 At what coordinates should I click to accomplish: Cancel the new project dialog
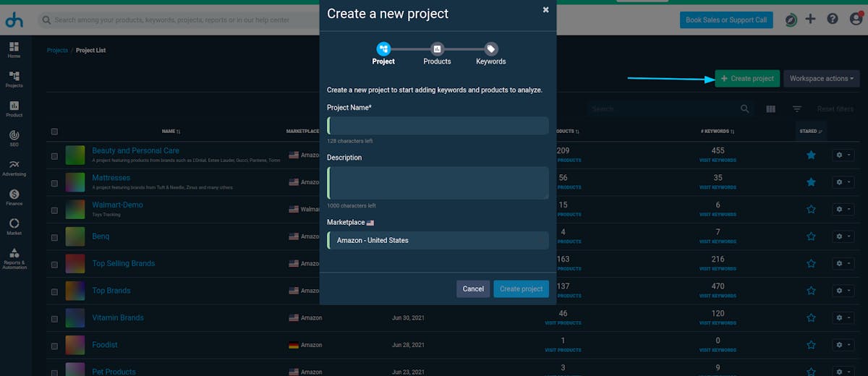tap(473, 289)
